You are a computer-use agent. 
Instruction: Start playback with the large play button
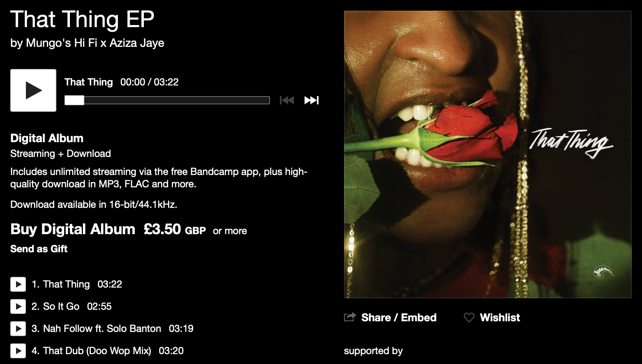coord(33,90)
